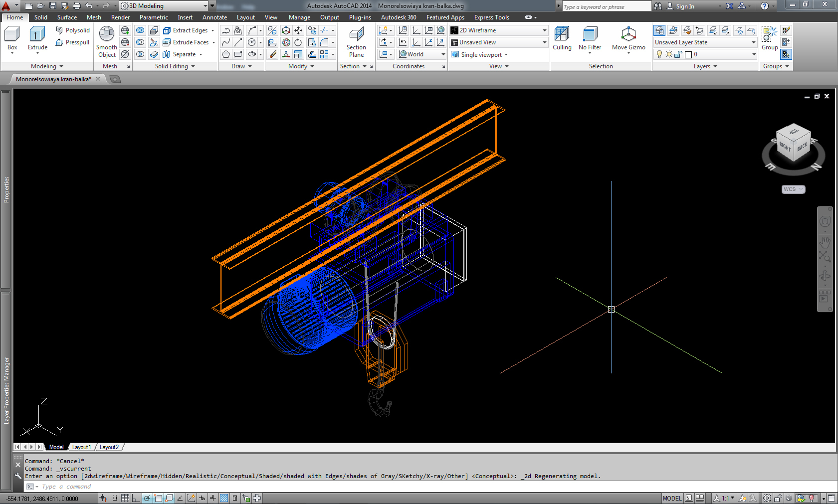Click the WCS button under the ViewCube
Viewport: 838px width, 504px height.
click(x=793, y=189)
